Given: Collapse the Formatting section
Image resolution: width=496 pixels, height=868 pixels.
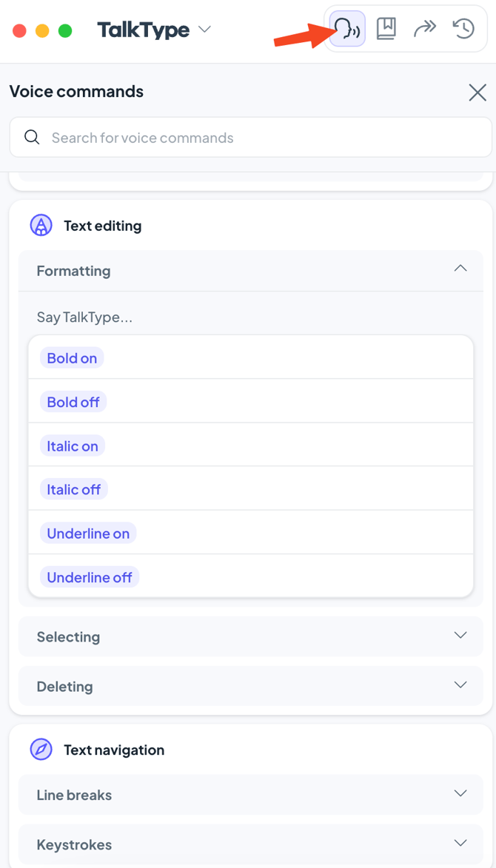Looking at the screenshot, I should 460,269.
